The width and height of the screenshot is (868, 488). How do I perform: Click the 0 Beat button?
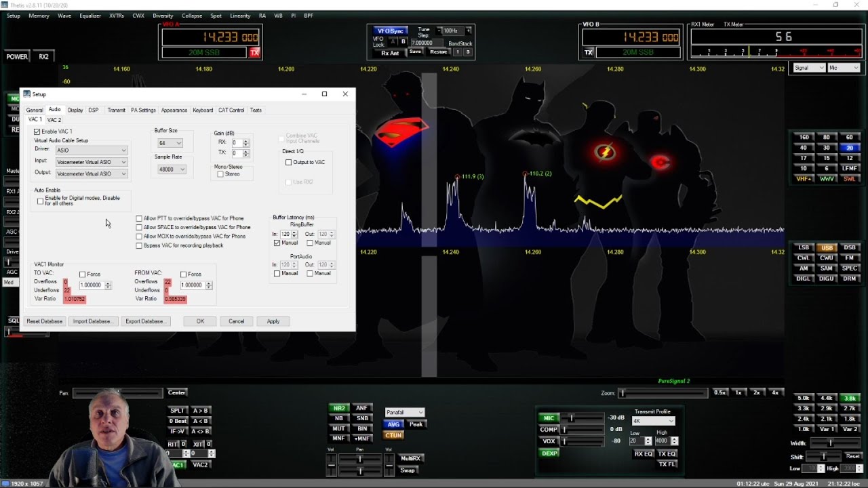(178, 421)
